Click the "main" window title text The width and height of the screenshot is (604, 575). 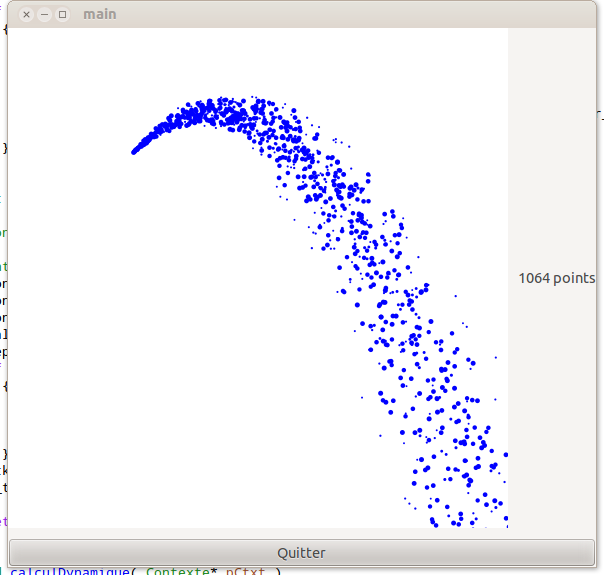(x=100, y=15)
